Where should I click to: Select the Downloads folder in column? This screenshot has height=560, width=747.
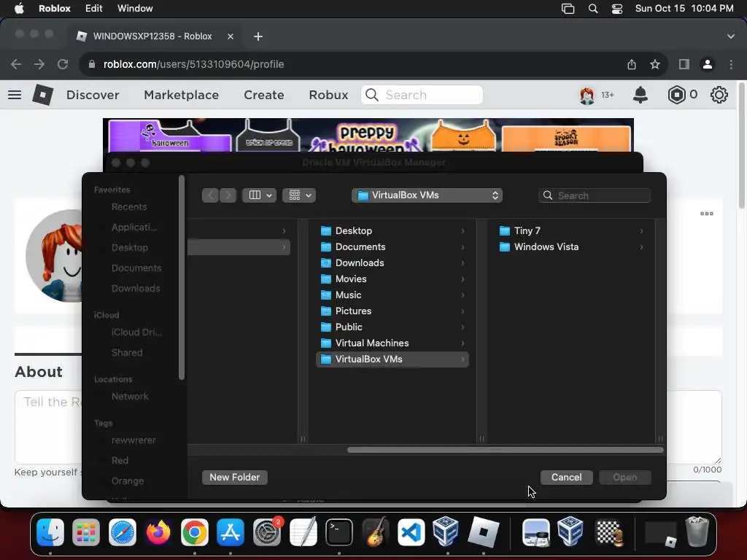[x=392, y=262]
